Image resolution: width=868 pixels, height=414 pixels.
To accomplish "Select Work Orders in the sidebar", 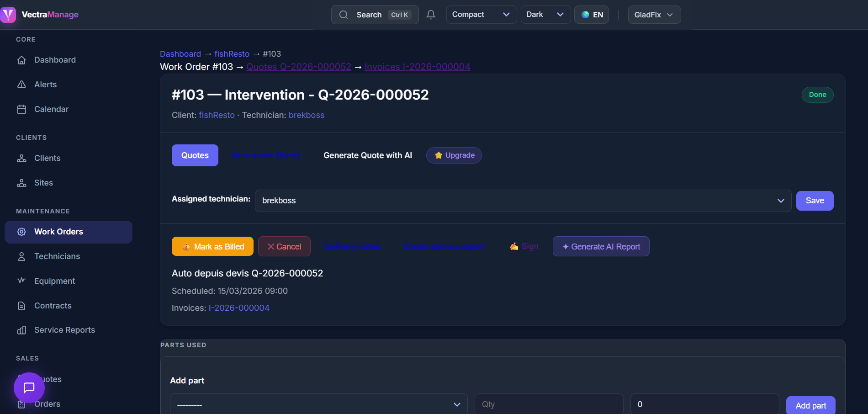I will pos(69,232).
